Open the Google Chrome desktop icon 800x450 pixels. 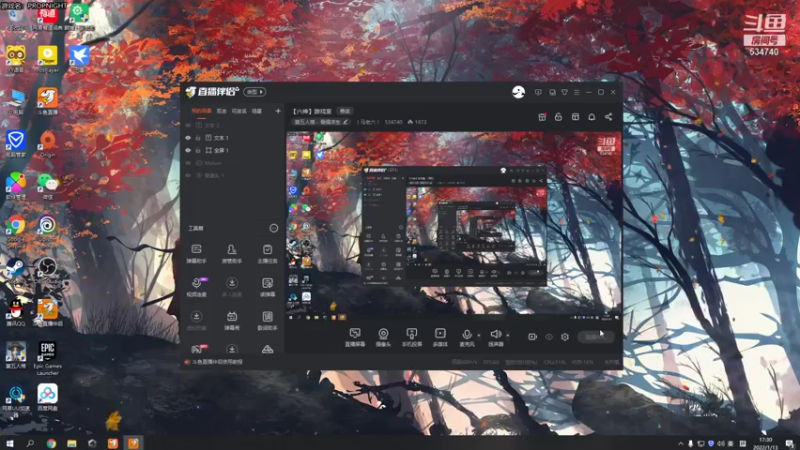coord(15,228)
